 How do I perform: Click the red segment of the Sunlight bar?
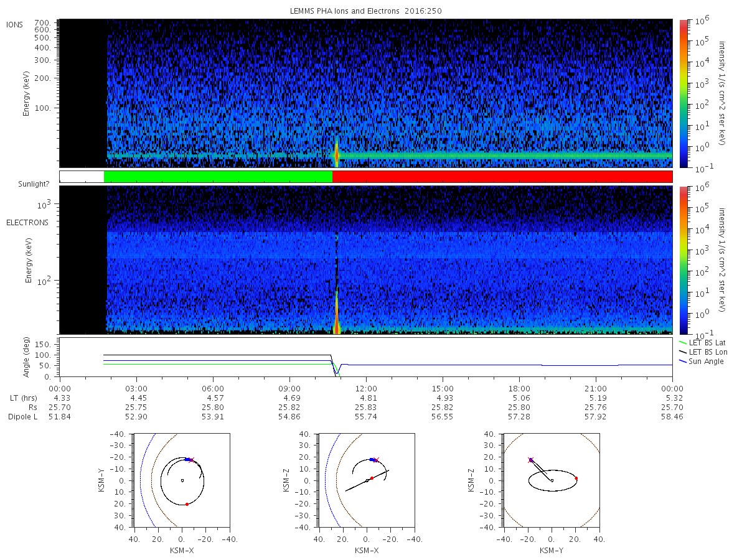[502, 177]
